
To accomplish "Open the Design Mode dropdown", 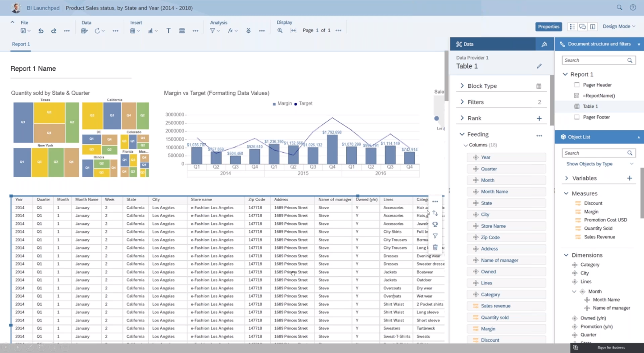I will coord(619,27).
